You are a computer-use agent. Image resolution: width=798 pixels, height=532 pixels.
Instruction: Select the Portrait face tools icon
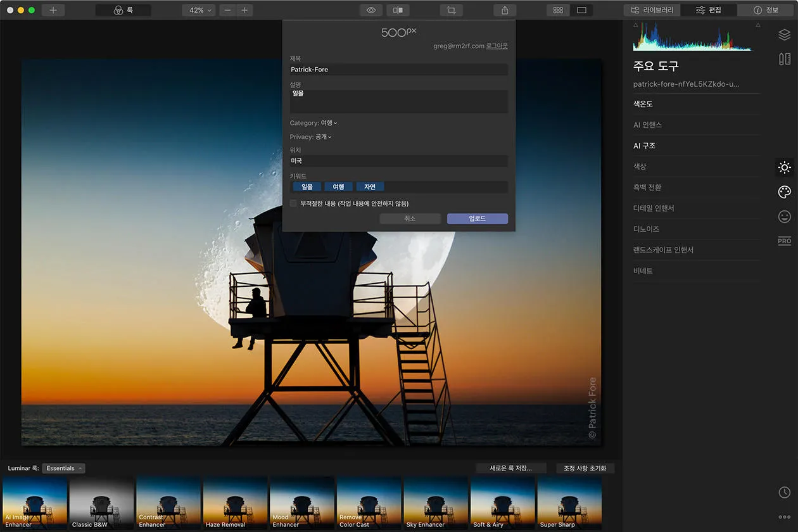tap(785, 217)
